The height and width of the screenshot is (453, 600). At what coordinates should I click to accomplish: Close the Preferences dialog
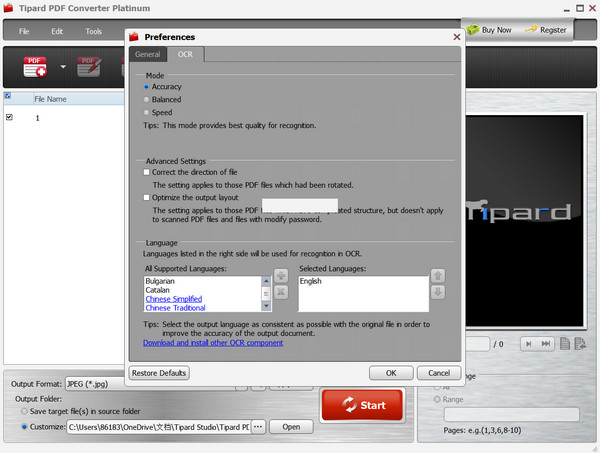coord(457,37)
